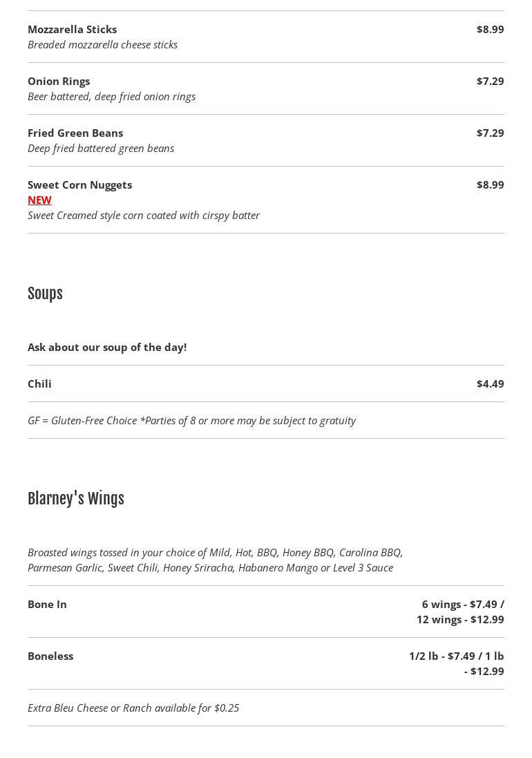The width and height of the screenshot is (532, 758).
Task: Select the Chili soup item
Action: pos(39,383)
